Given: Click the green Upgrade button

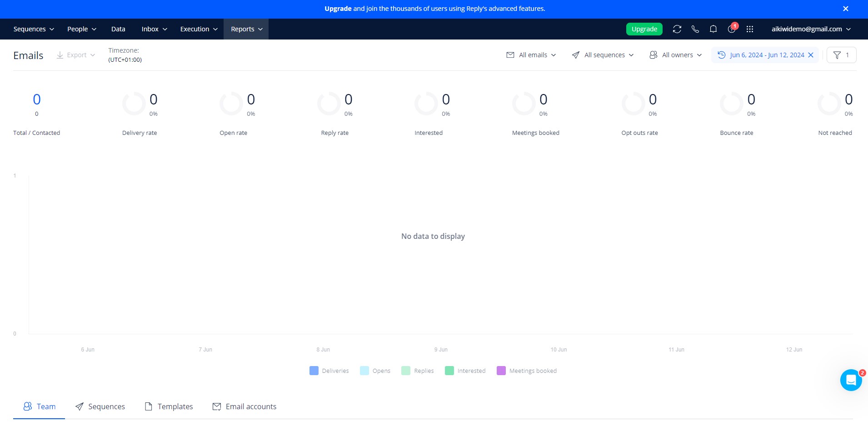Looking at the screenshot, I should pyautogui.click(x=644, y=29).
